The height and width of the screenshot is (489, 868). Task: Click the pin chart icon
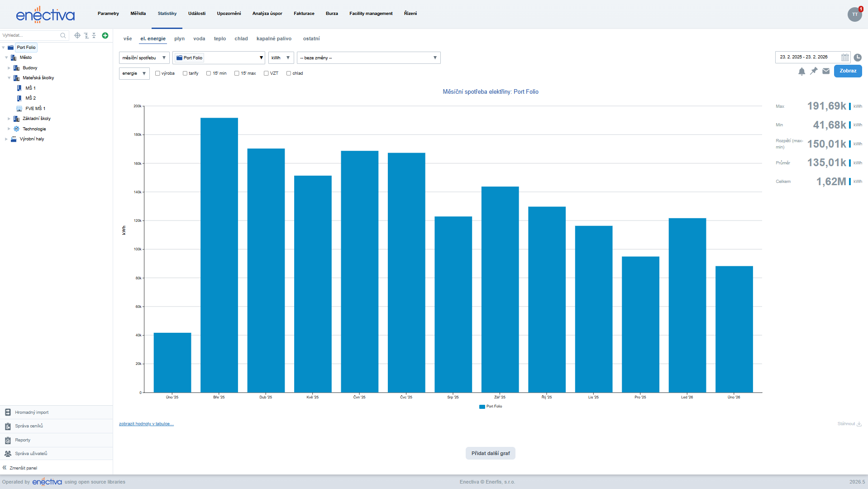point(814,71)
